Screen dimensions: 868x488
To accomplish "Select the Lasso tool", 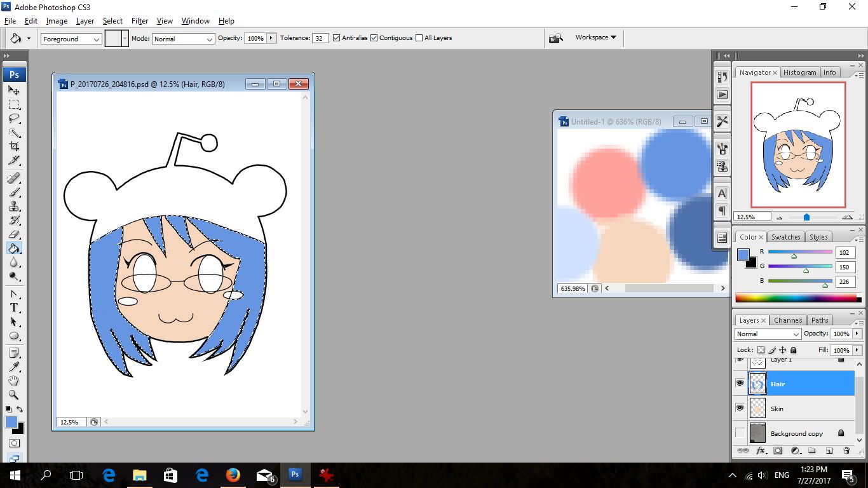I will coord(13,118).
